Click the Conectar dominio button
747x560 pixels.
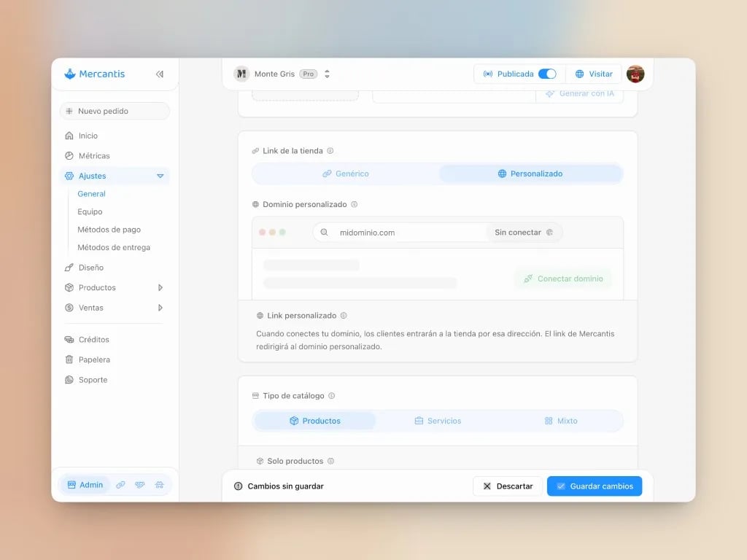(563, 279)
